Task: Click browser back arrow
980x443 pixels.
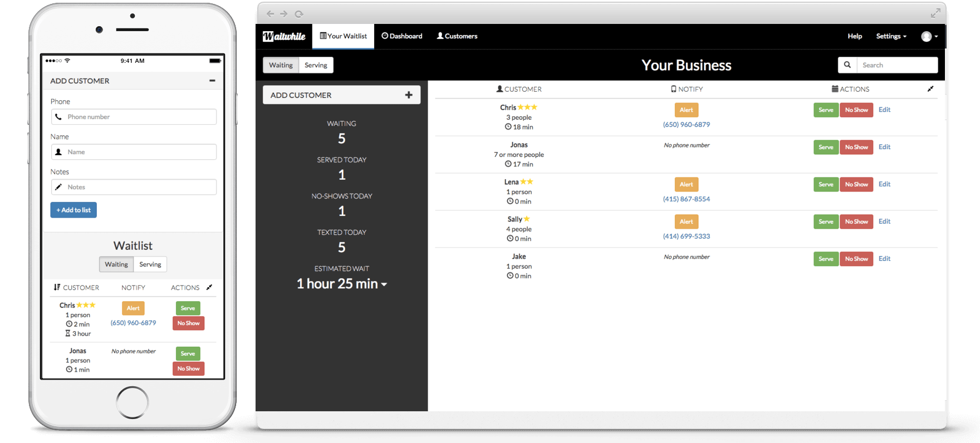Action: [270, 14]
